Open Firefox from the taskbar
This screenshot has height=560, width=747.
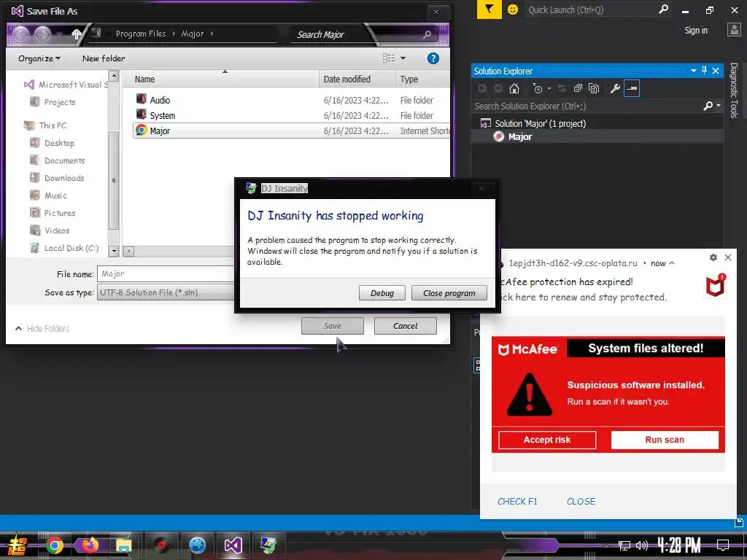[90, 545]
